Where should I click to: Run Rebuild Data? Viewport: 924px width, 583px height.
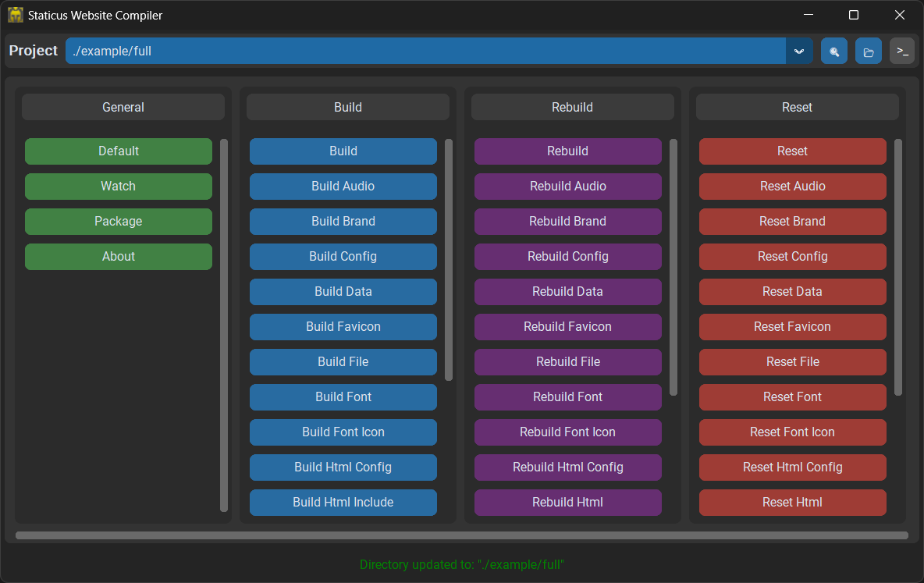click(x=568, y=292)
